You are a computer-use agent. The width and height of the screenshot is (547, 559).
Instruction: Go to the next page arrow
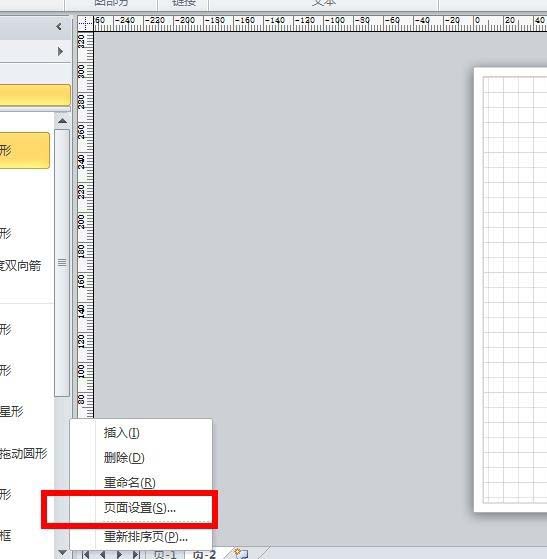(119, 554)
